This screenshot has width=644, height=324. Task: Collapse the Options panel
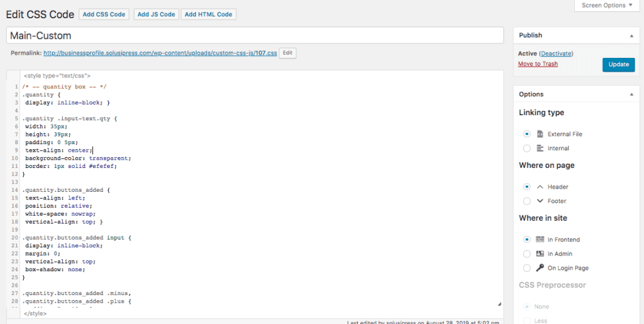[631, 94]
